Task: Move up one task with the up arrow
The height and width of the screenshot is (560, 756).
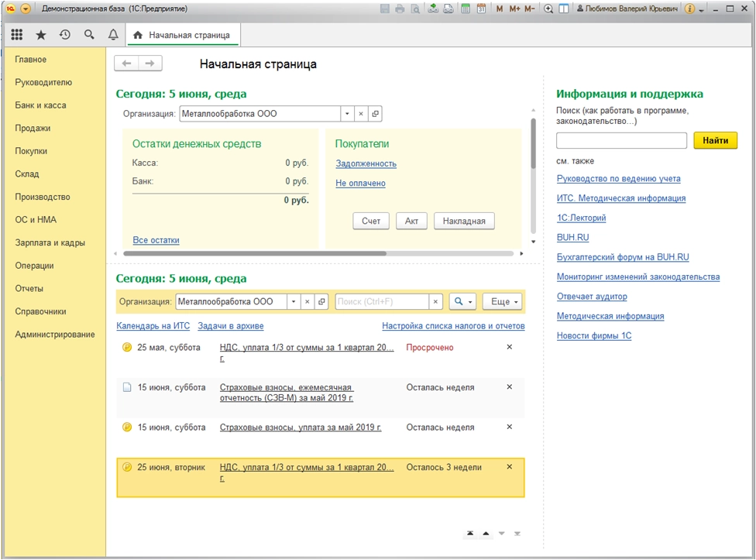Action: tap(486, 534)
